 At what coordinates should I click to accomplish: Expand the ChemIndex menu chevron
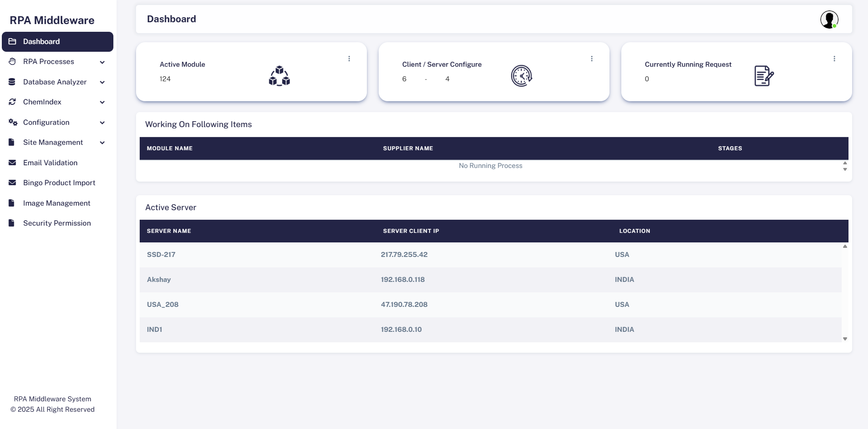[x=102, y=102]
